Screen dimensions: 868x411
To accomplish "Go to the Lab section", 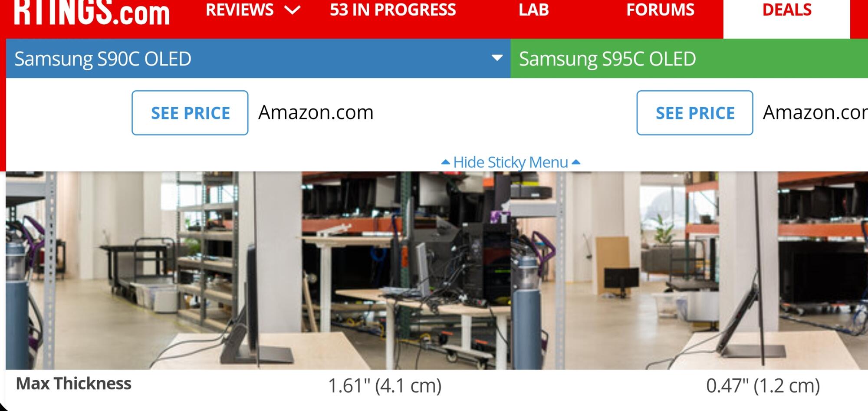I will (x=533, y=10).
